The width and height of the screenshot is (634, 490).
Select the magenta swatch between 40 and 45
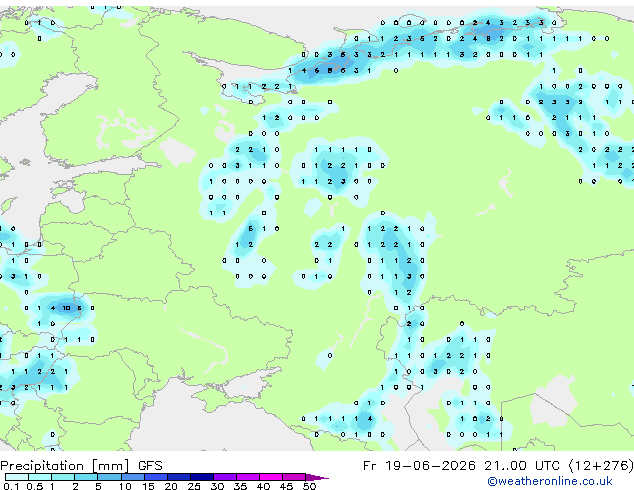(x=271, y=477)
